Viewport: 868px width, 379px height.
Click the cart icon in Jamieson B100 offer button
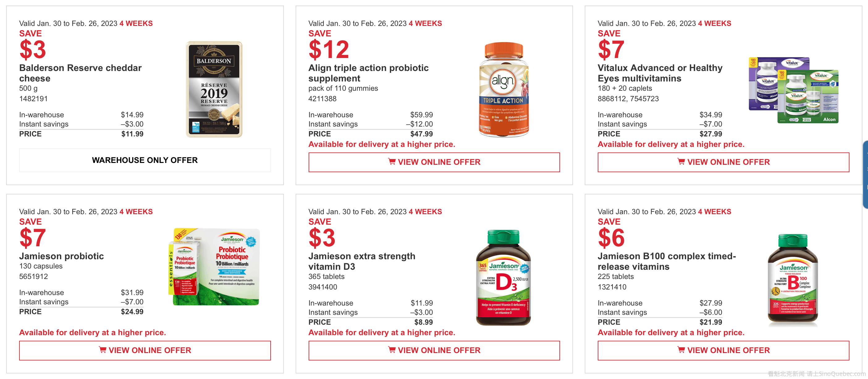coord(680,350)
